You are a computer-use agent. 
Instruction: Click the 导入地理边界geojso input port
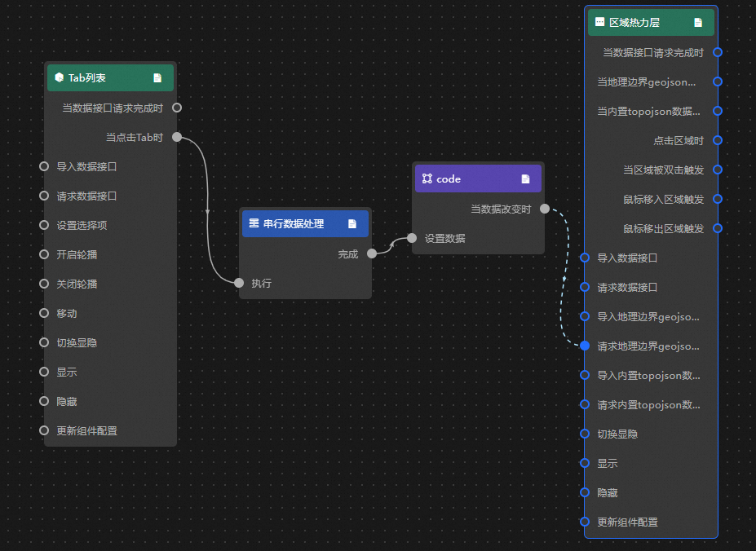tap(585, 316)
